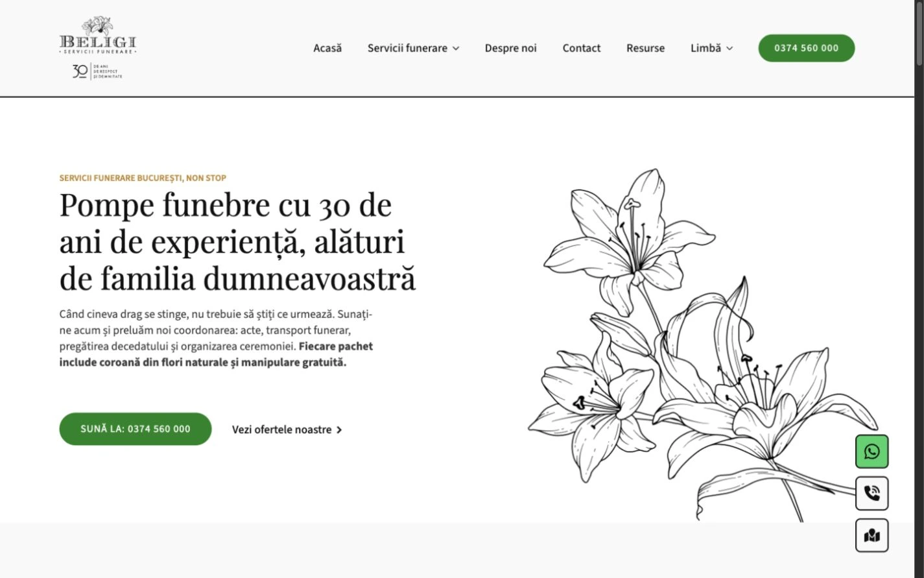Viewport: 924px width, 578px height.
Task: Open the Despre noi page
Action: (x=511, y=48)
